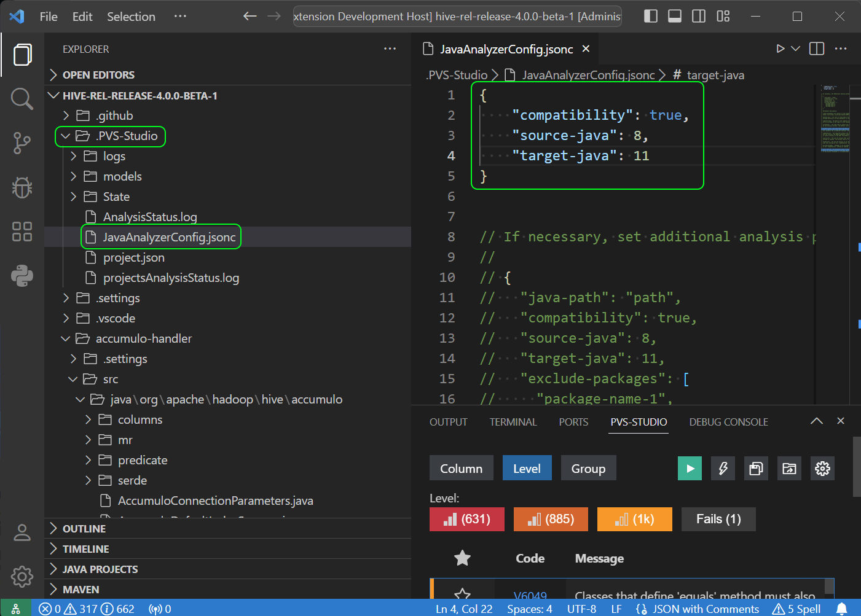Toggle the orange Medium level filter (885)

551,519
